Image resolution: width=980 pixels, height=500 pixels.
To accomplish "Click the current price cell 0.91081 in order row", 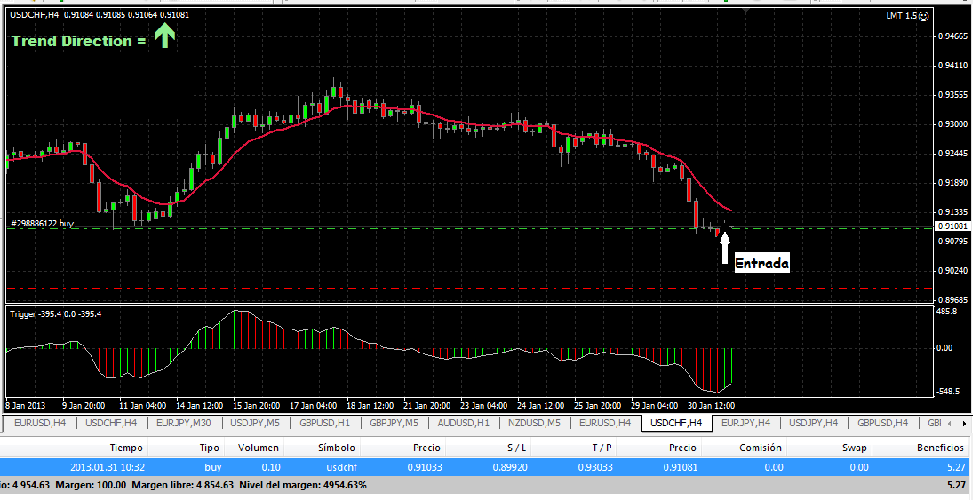I will click(x=680, y=467).
